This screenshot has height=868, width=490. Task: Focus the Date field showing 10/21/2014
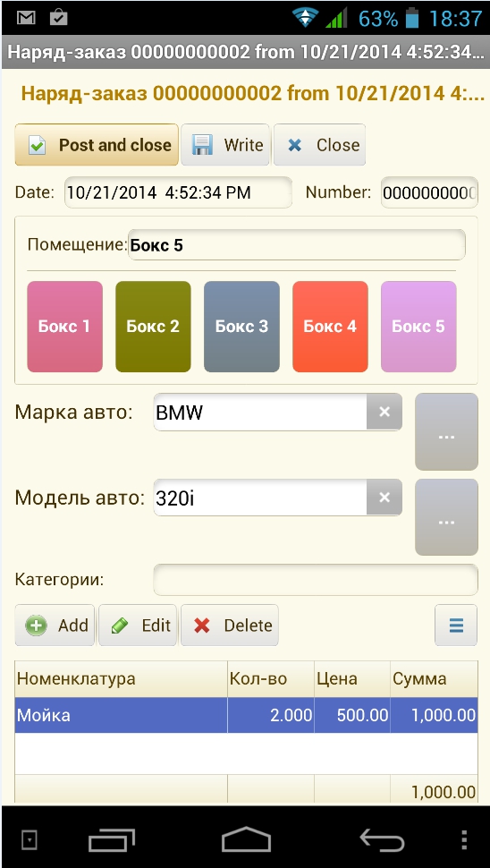(x=178, y=192)
